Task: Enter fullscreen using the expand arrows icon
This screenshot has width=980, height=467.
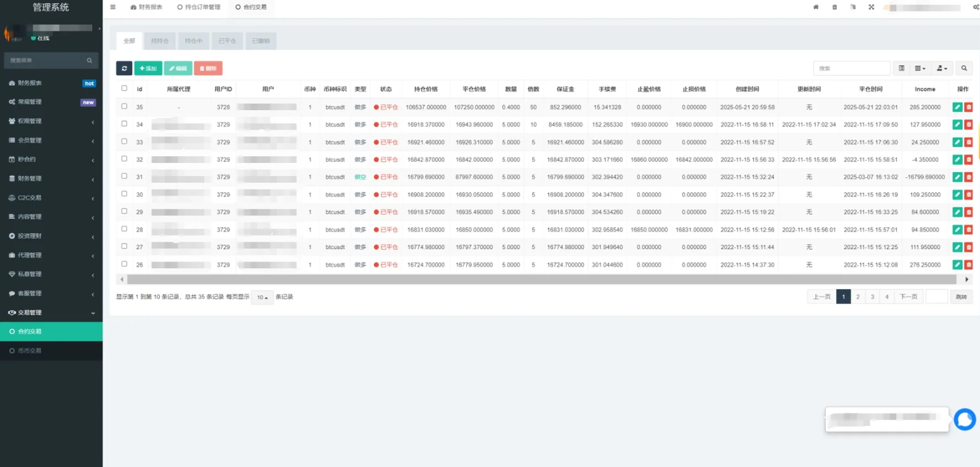Action: click(x=871, y=7)
